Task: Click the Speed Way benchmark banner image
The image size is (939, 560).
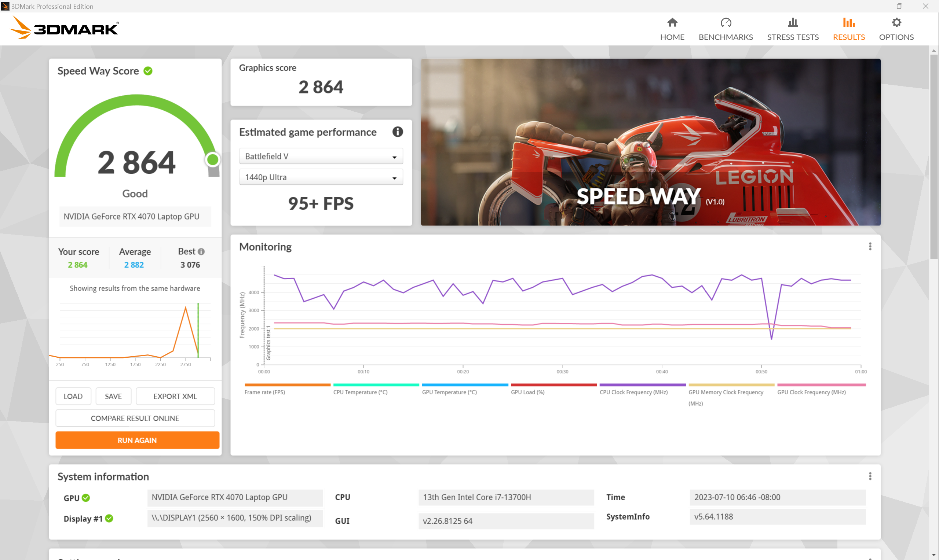Action: [651, 142]
